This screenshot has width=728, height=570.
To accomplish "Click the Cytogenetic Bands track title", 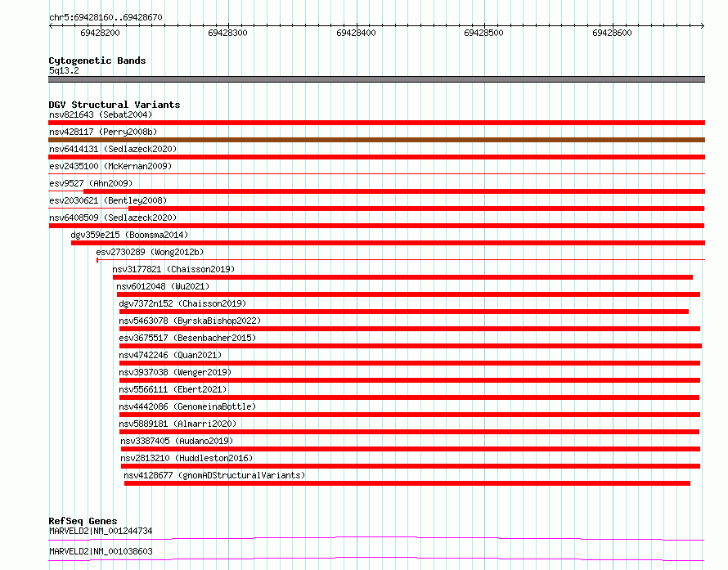I will pos(97,61).
